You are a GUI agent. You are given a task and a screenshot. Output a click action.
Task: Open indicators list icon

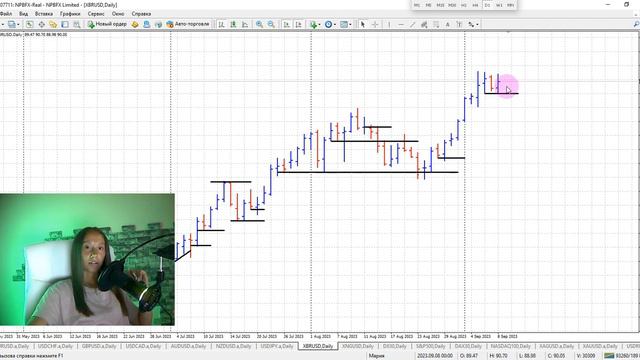(x=313, y=24)
